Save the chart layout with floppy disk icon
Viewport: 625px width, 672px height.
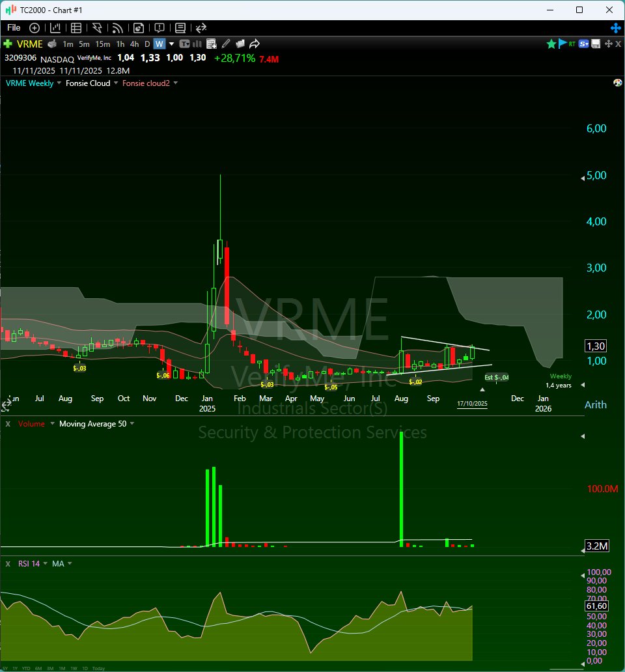pos(595,43)
